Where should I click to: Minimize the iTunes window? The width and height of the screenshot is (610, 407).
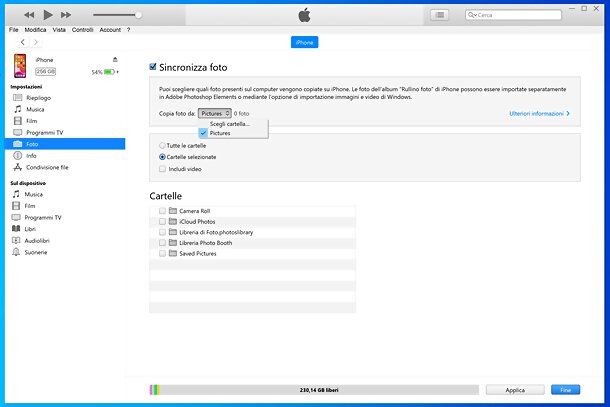(x=572, y=8)
